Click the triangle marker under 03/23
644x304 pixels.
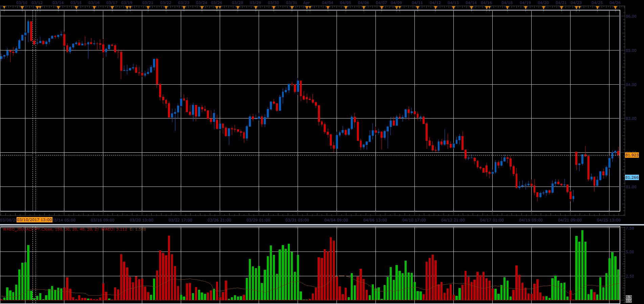click(x=184, y=8)
